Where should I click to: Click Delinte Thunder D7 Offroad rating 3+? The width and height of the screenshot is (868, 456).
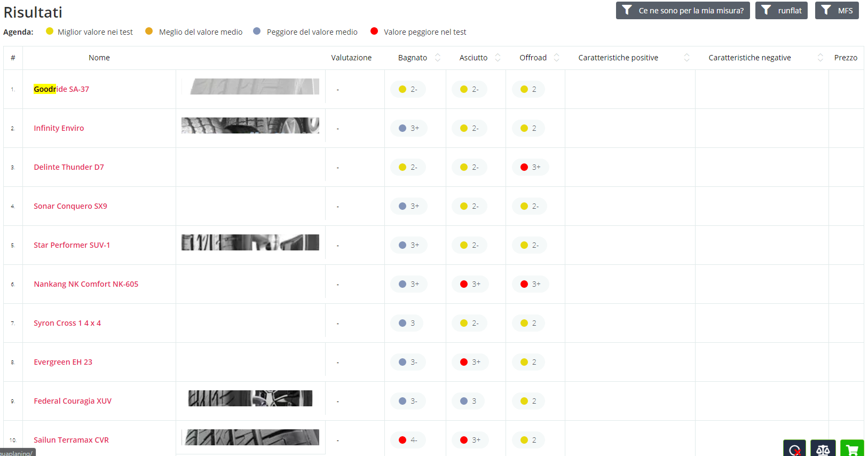tap(531, 167)
